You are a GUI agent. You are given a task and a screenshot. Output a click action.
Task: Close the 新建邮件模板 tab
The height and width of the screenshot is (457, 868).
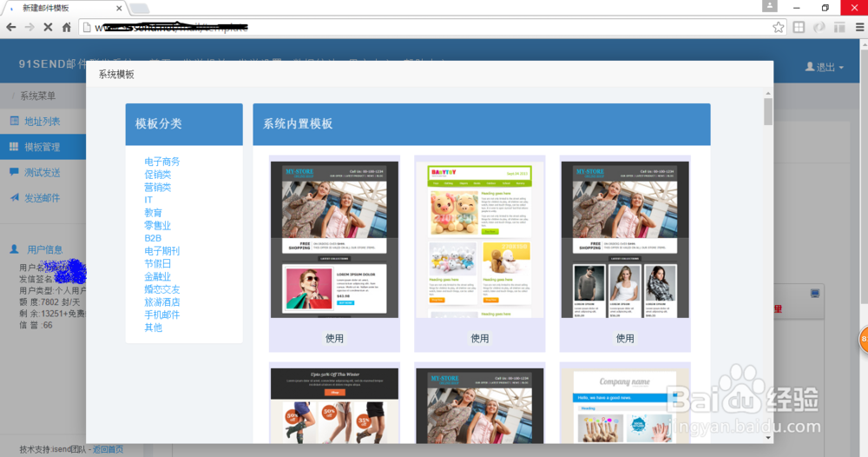[x=119, y=9]
